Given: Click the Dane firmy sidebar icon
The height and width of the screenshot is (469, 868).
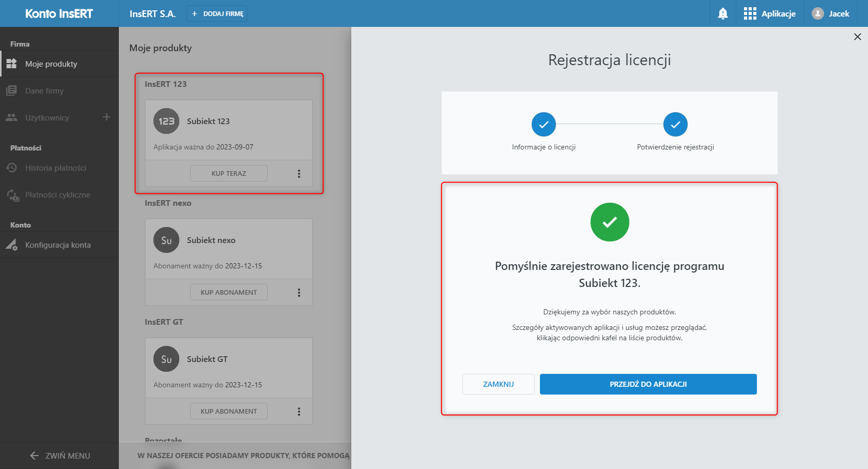Looking at the screenshot, I should pos(11,90).
